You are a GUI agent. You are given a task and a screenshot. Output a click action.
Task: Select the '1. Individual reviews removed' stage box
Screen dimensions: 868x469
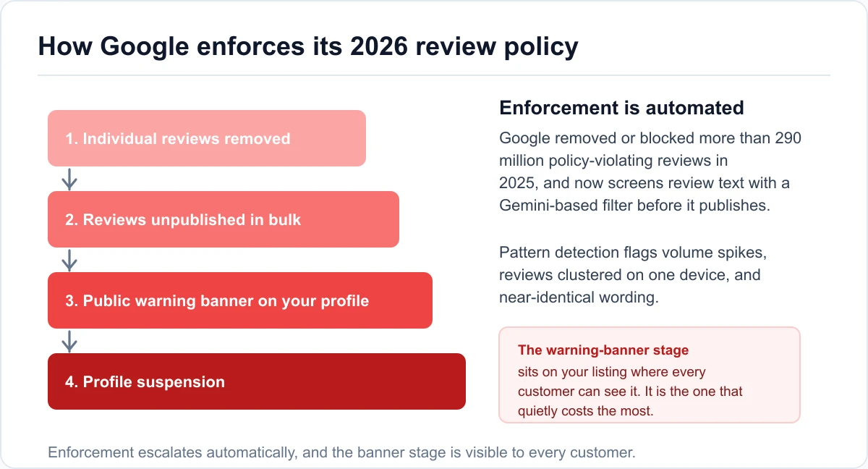point(207,138)
